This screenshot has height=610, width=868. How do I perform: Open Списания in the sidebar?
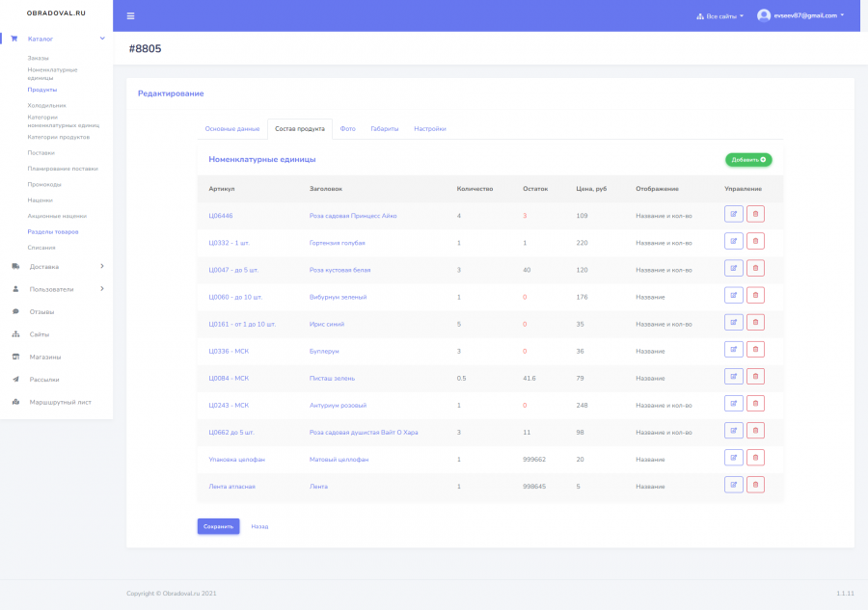[41, 248]
